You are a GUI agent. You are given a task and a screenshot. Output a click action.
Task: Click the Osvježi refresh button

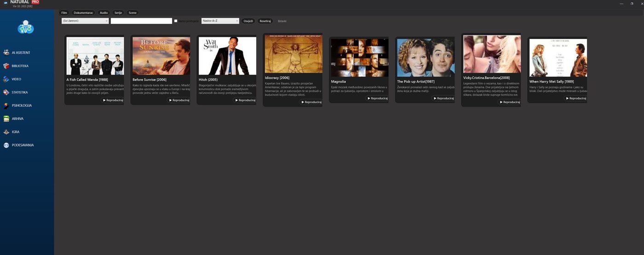[x=248, y=21]
